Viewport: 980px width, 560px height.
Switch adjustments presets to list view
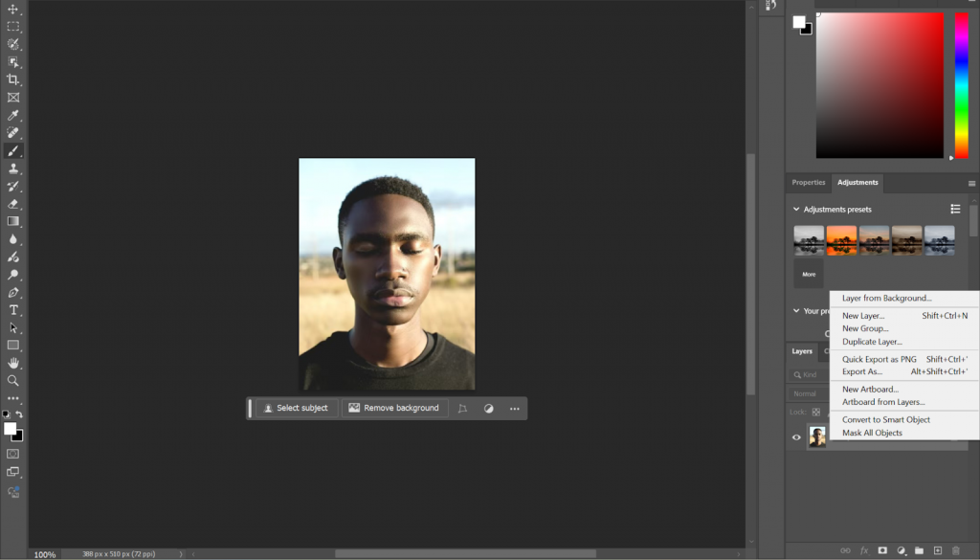tap(955, 209)
